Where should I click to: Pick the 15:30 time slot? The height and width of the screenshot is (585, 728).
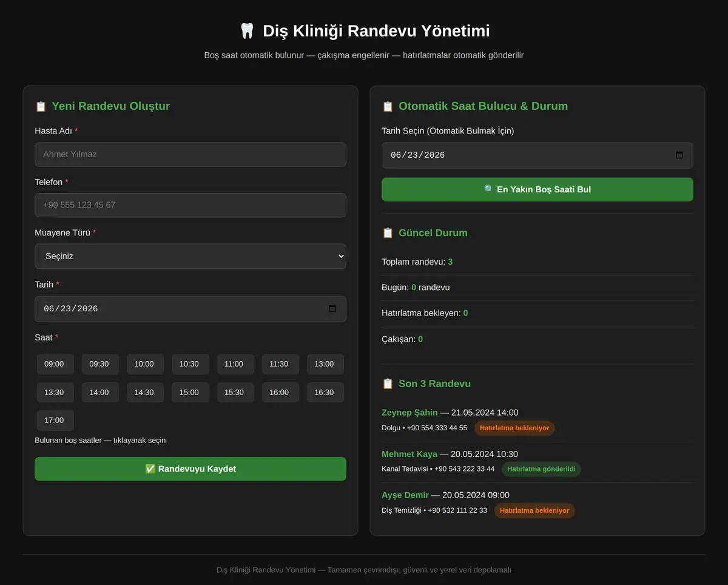234,393
